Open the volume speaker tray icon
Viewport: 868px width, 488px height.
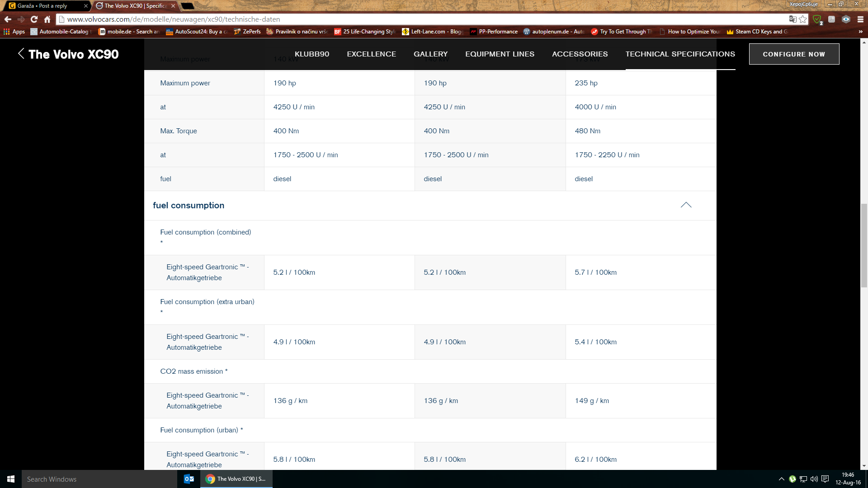814,479
